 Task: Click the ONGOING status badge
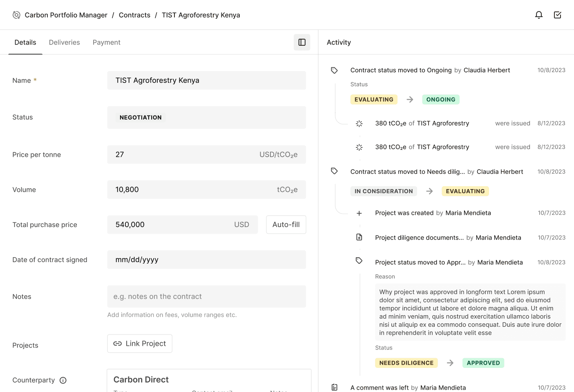coord(441,100)
